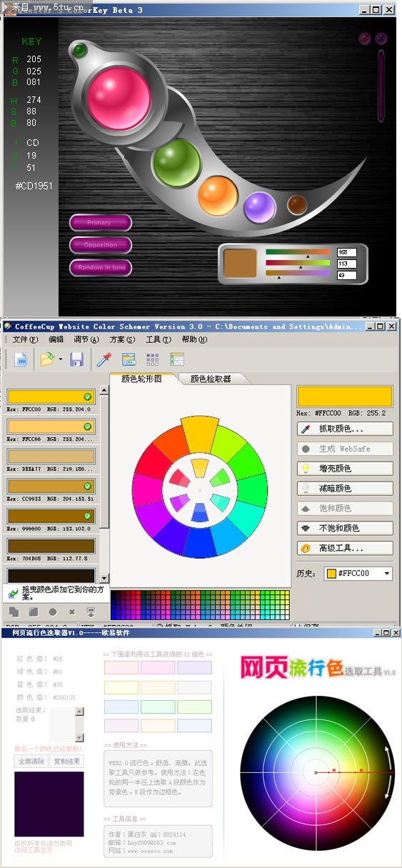The image size is (402, 868).
Task: Click the dark square icon below the scheme list
Action: (33, 612)
